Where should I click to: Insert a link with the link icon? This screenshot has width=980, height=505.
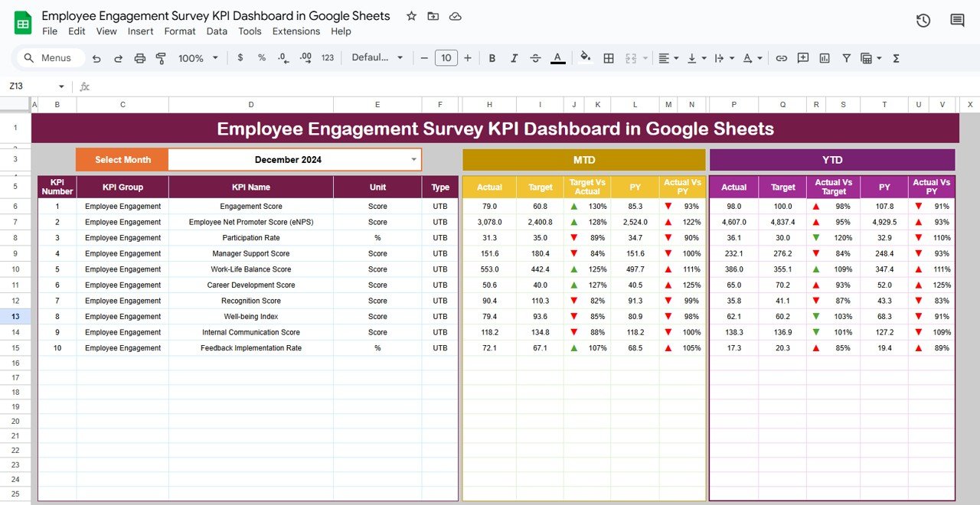tap(782, 57)
